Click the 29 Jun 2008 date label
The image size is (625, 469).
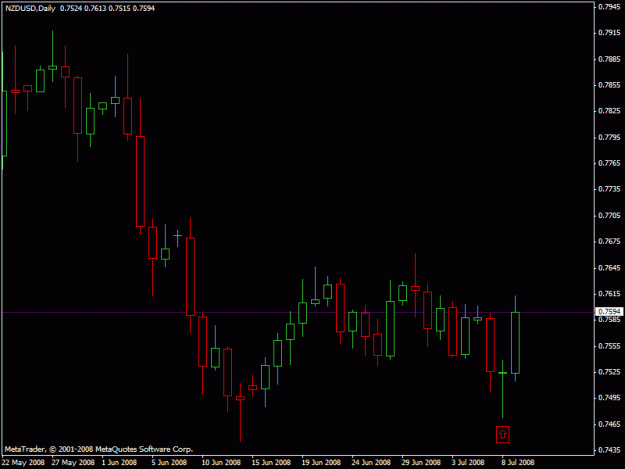(421, 462)
